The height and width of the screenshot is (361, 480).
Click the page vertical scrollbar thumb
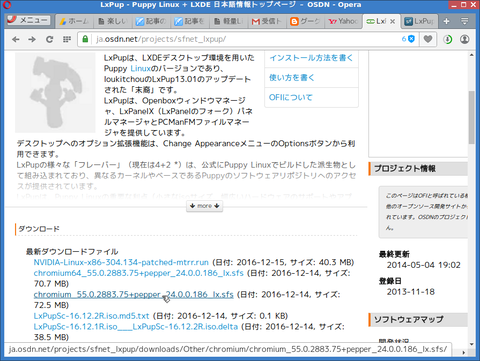[x=471, y=117]
